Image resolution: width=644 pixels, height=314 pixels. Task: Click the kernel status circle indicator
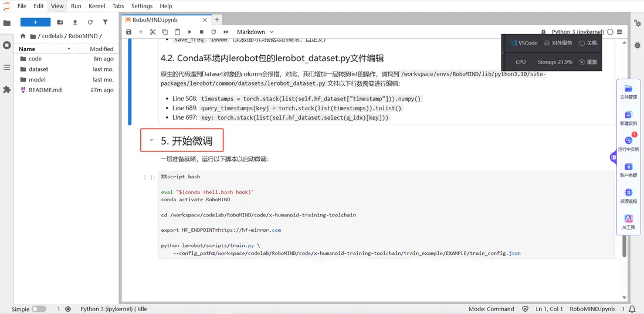pos(610,32)
